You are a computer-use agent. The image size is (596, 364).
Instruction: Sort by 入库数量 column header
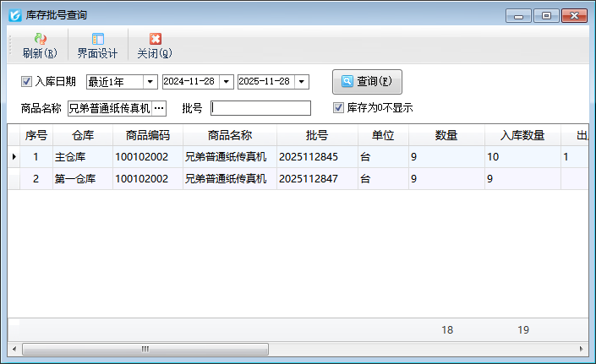522,135
